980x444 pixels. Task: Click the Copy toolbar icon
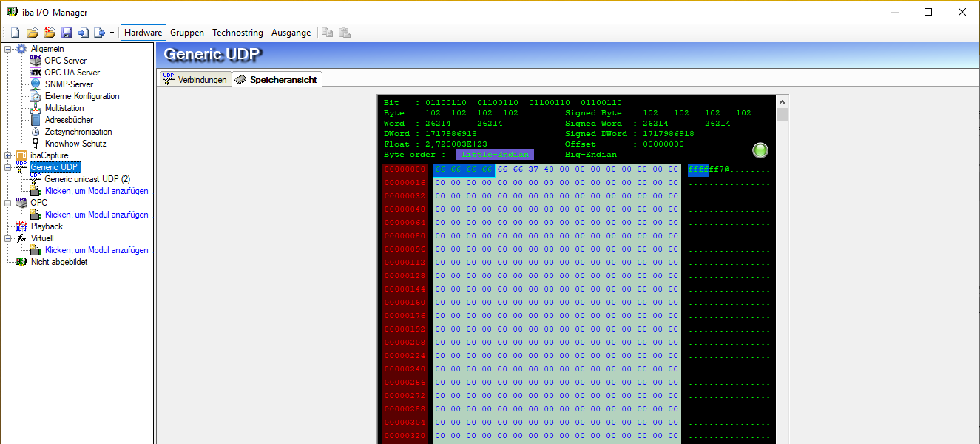[x=328, y=33]
